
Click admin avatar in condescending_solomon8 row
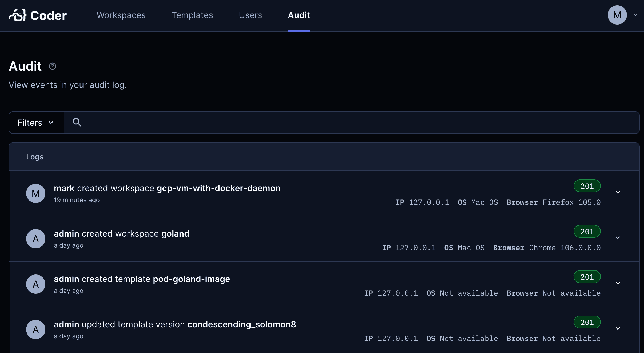click(x=36, y=330)
